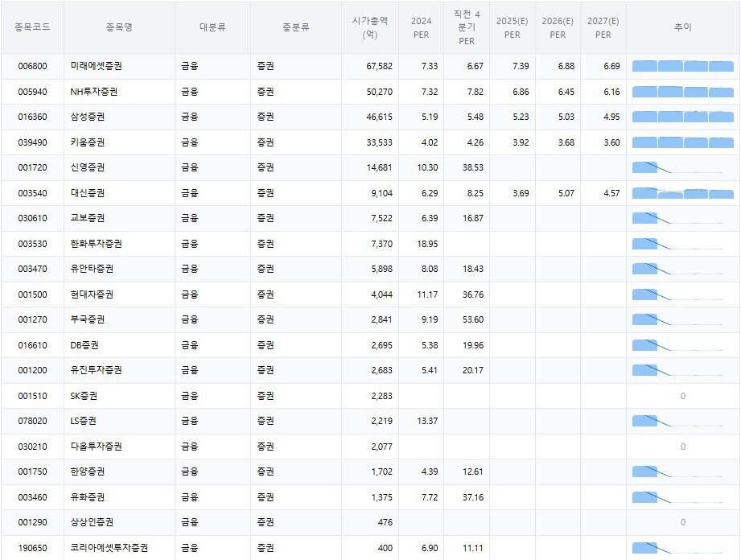Open the 유진투자증권 trend sparkline
Screen dimensions: 741x560
click(678, 370)
